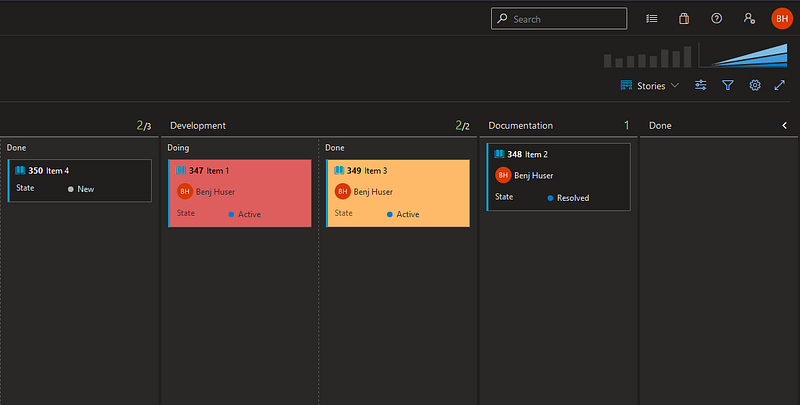The image size is (800, 405).
Task: Open the velocity bar chart widget
Action: click(647, 57)
